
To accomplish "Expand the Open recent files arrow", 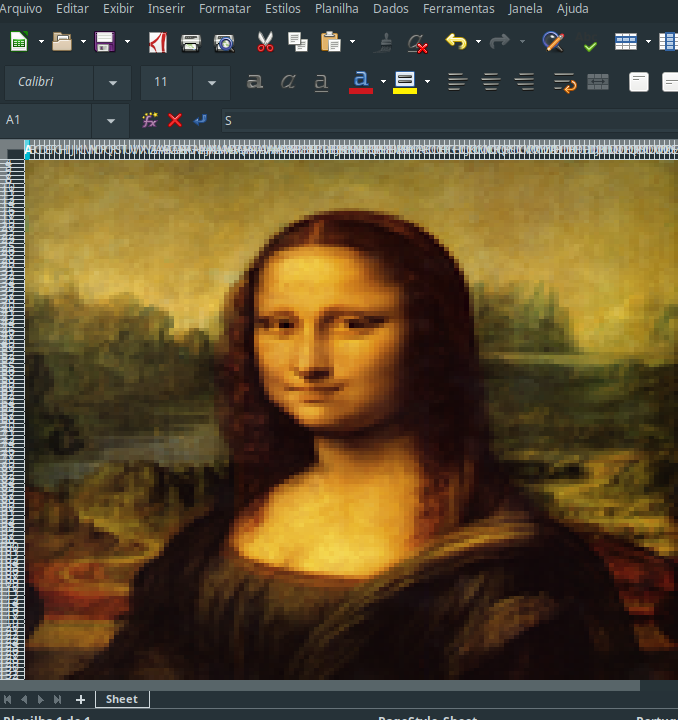I will 83,42.
